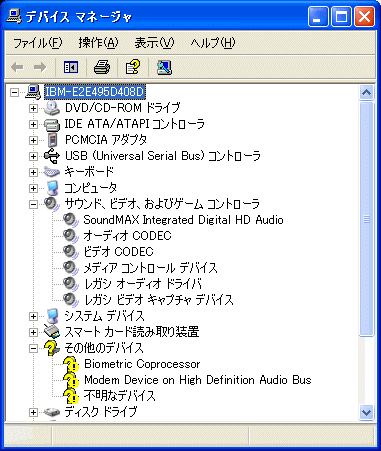This screenshot has height=451, width=381.
Task: Click the disc icon next to DVD/CD-ROM ドライブ
Action: (x=52, y=108)
